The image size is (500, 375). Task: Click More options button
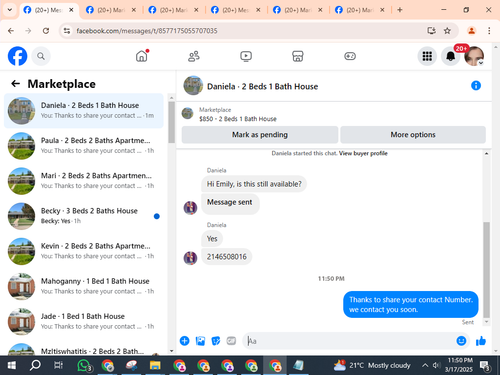(x=413, y=135)
